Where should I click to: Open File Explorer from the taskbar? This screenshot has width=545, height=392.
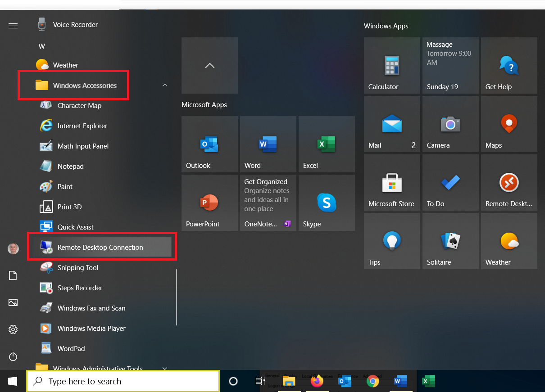(x=289, y=381)
